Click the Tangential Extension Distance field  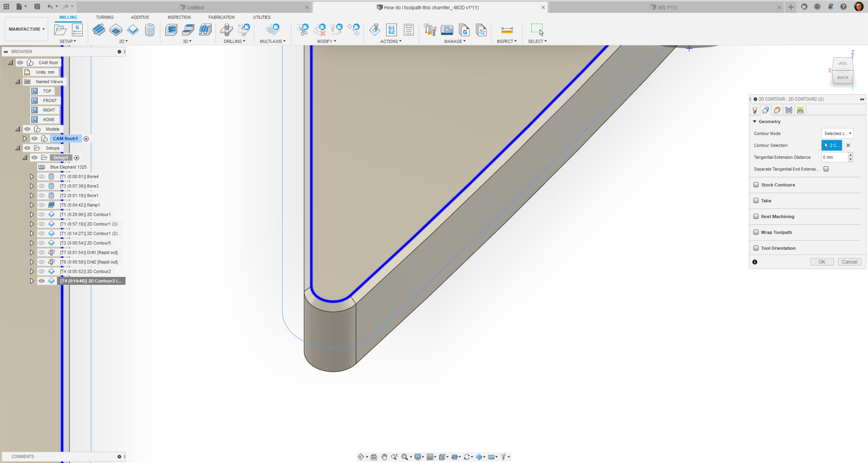(834, 157)
